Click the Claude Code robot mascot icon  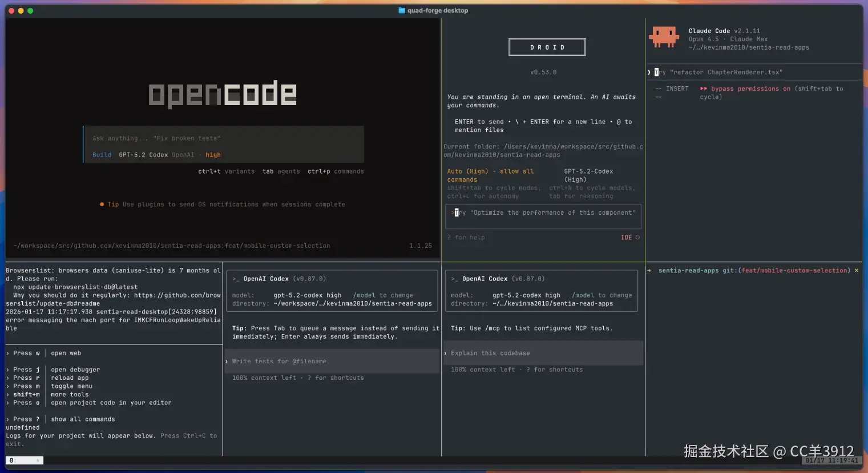click(x=664, y=36)
